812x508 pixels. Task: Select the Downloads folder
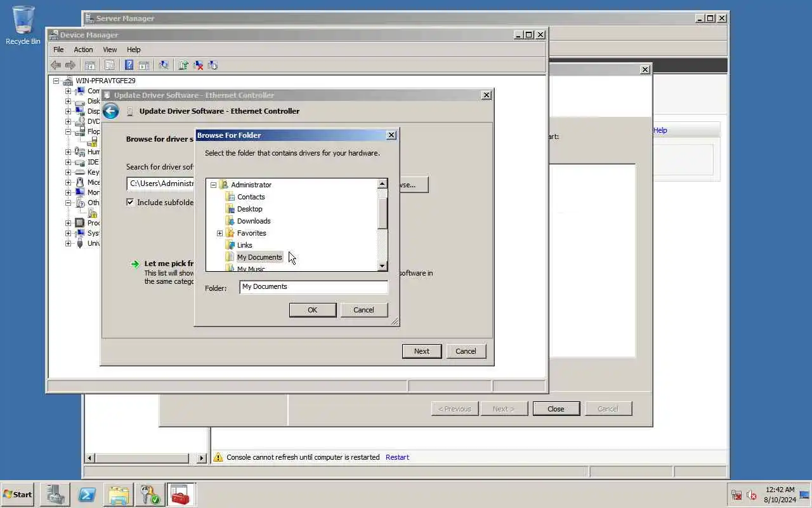(x=254, y=221)
